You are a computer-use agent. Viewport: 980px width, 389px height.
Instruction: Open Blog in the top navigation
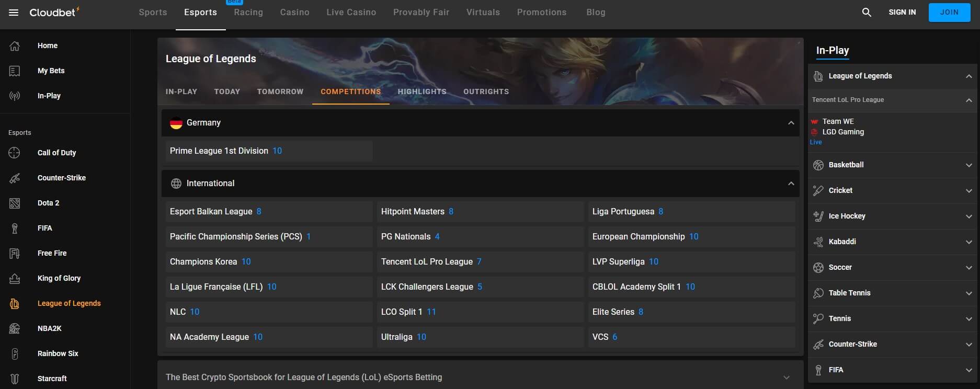tap(596, 12)
